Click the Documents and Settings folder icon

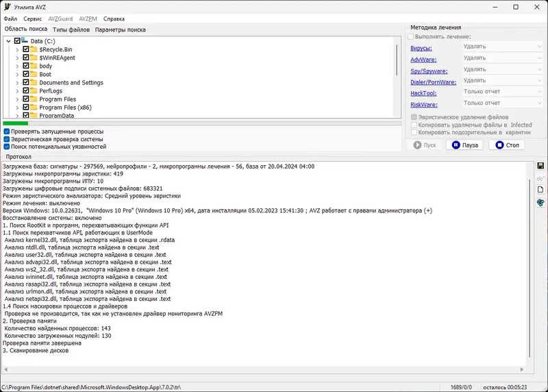[x=34, y=82]
